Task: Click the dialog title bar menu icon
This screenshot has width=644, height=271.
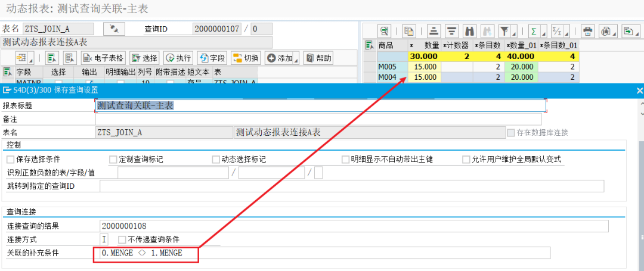Action: tap(7, 90)
